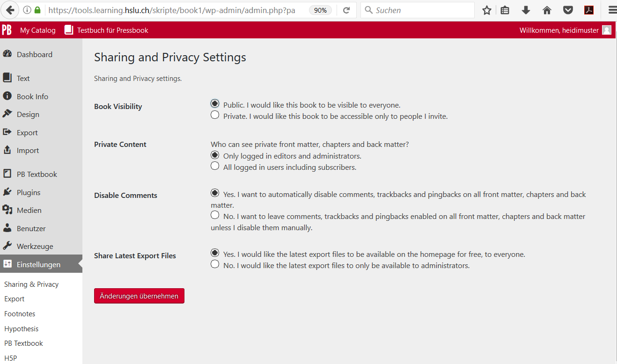617x364 pixels.
Task: Click the PB Textbook sidebar icon
Action: [x=7, y=174]
